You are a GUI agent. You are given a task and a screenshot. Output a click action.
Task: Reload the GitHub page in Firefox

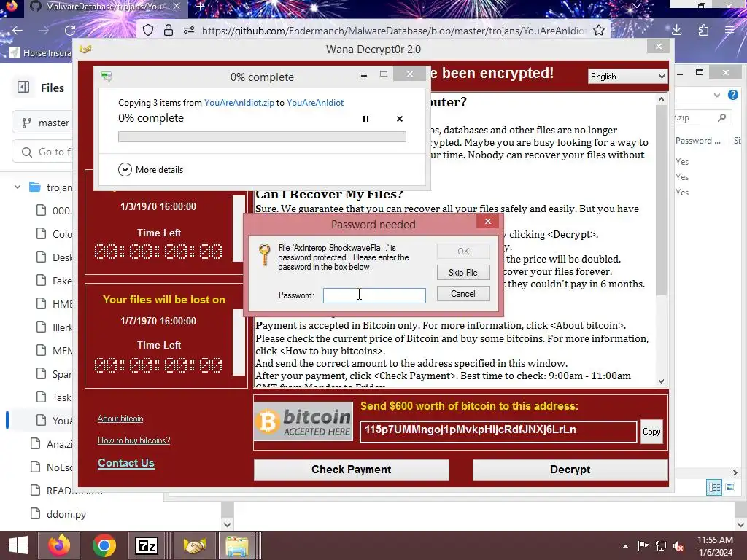pos(70,31)
